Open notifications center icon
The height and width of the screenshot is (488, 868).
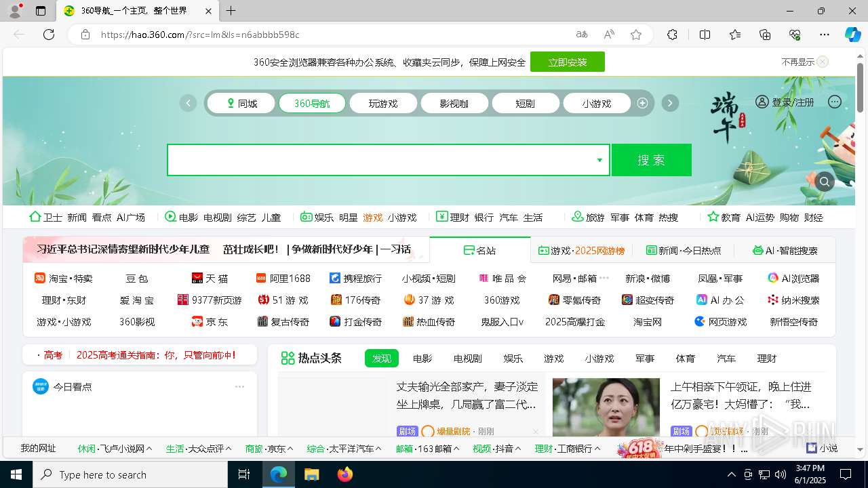[846, 474]
